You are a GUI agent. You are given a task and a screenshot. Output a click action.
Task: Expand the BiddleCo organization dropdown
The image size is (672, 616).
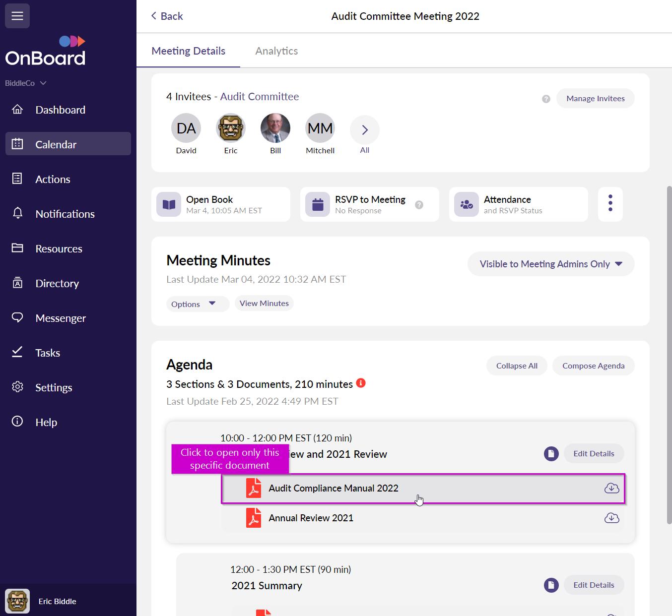click(x=26, y=83)
